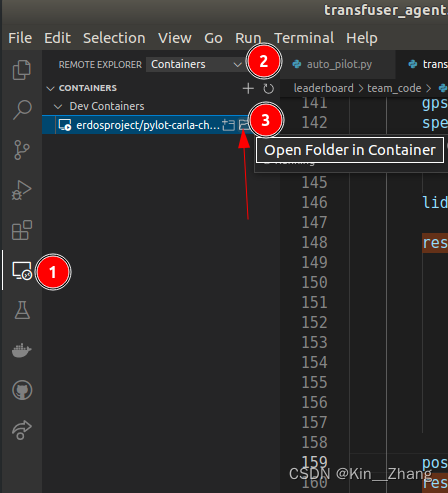The height and width of the screenshot is (493, 448).
Task: Open the Docker whale icon
Action: (x=22, y=350)
